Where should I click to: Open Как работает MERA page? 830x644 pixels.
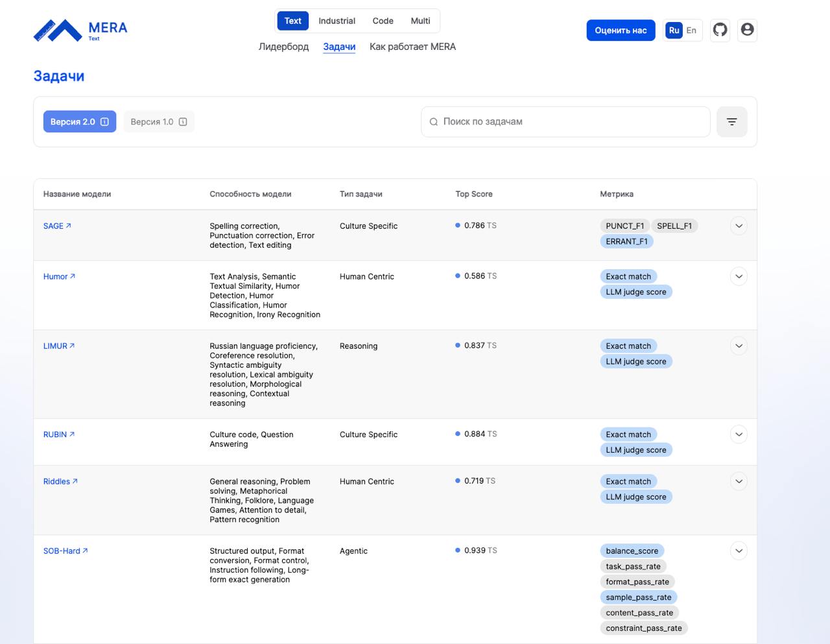pos(412,47)
